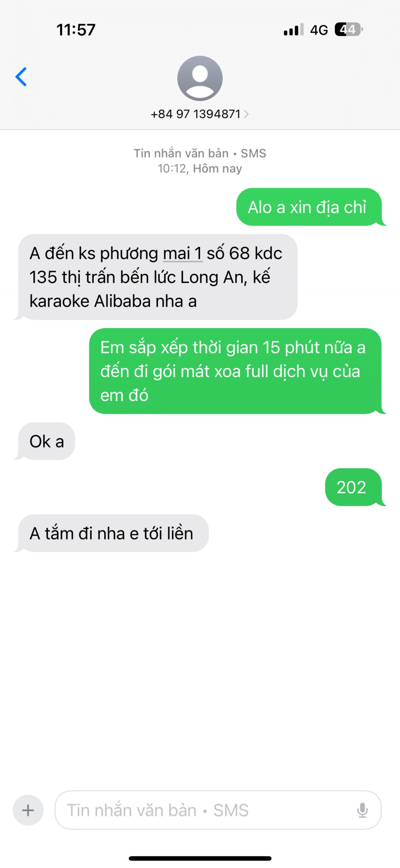
Task: Open the contact avatar picture
Action: pyautogui.click(x=200, y=78)
